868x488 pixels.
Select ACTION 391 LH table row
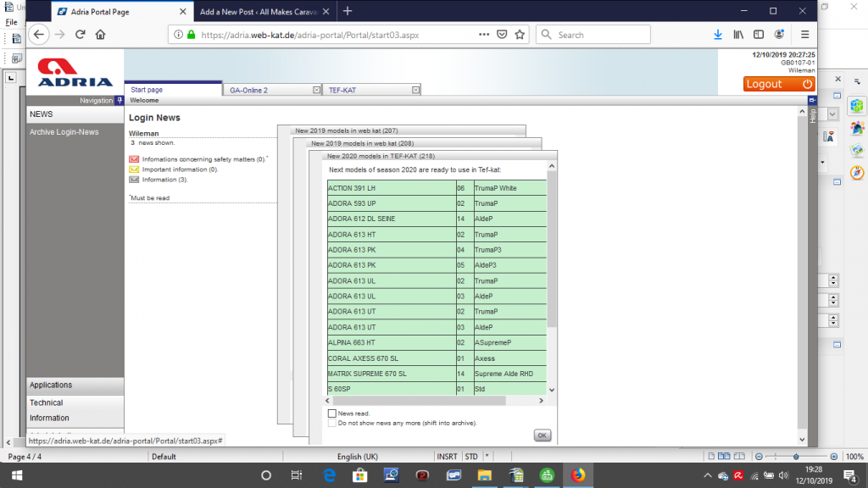[x=437, y=188]
